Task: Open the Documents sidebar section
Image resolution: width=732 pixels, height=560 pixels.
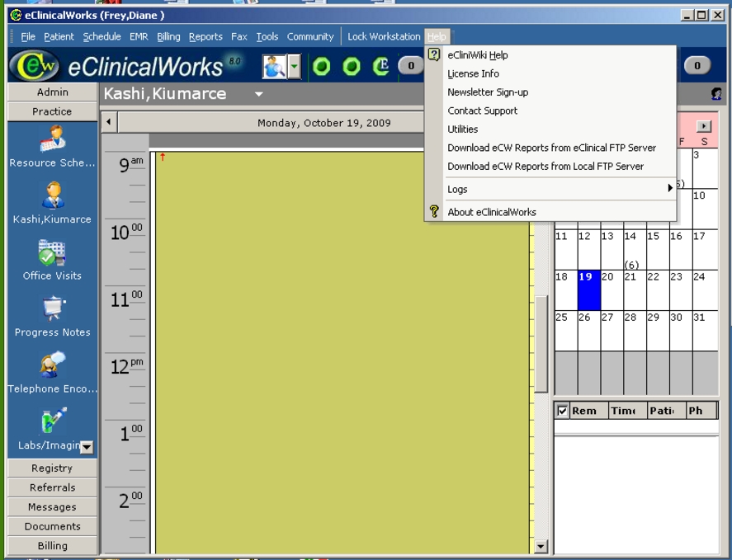Action: (x=52, y=526)
